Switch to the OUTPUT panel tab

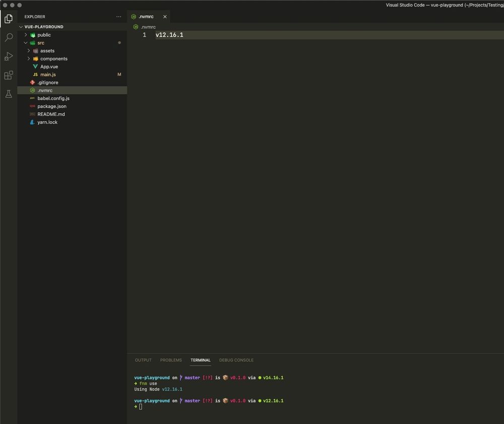143,360
